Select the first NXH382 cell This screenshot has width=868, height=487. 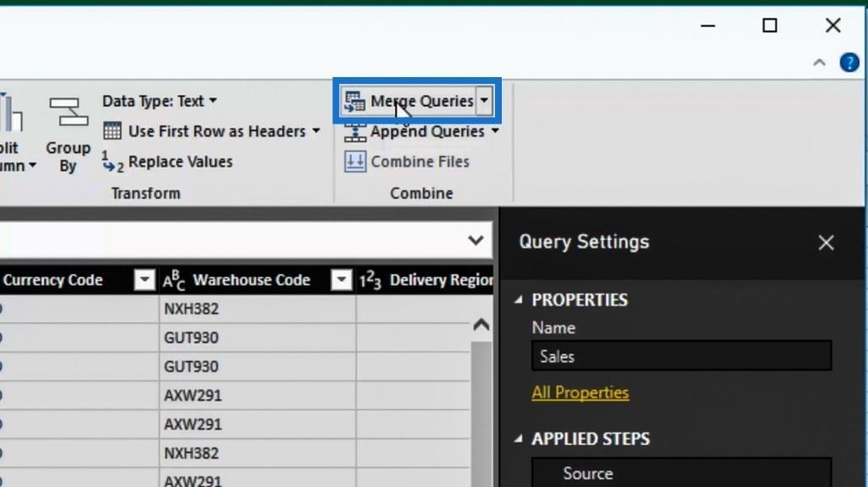tap(258, 309)
